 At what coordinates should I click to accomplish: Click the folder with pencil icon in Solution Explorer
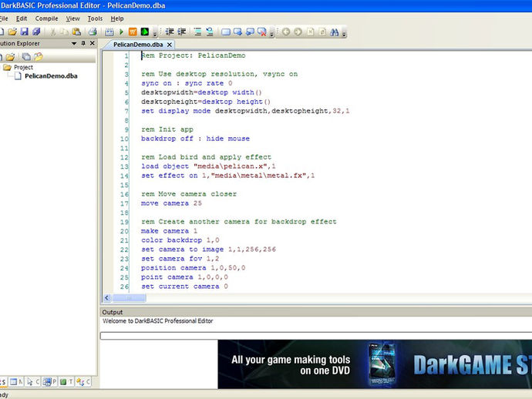pos(39,56)
